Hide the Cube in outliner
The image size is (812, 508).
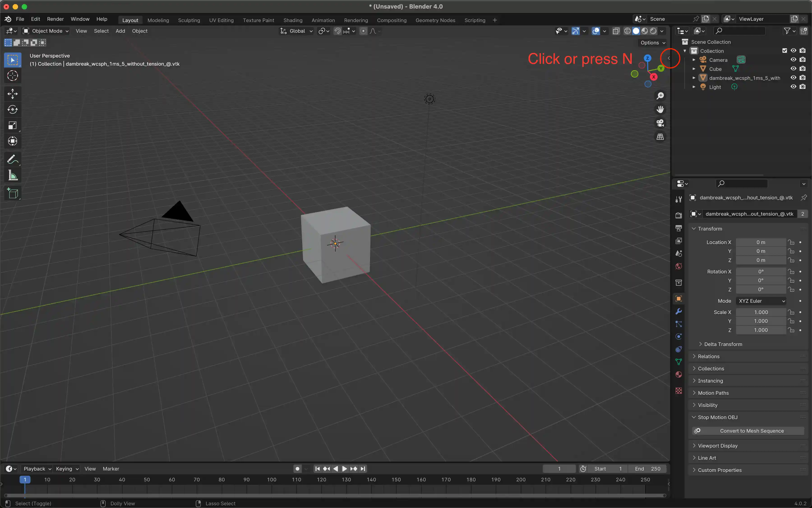(793, 69)
